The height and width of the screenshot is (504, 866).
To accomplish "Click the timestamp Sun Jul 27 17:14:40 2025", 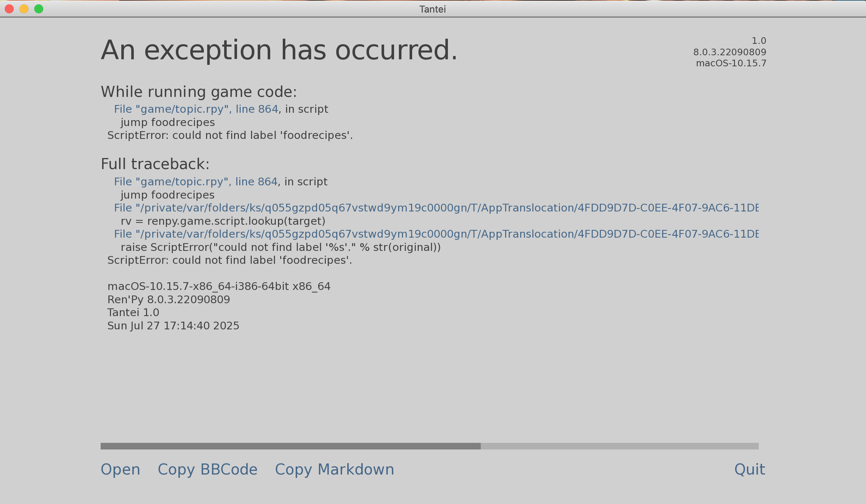I will click(x=173, y=326).
